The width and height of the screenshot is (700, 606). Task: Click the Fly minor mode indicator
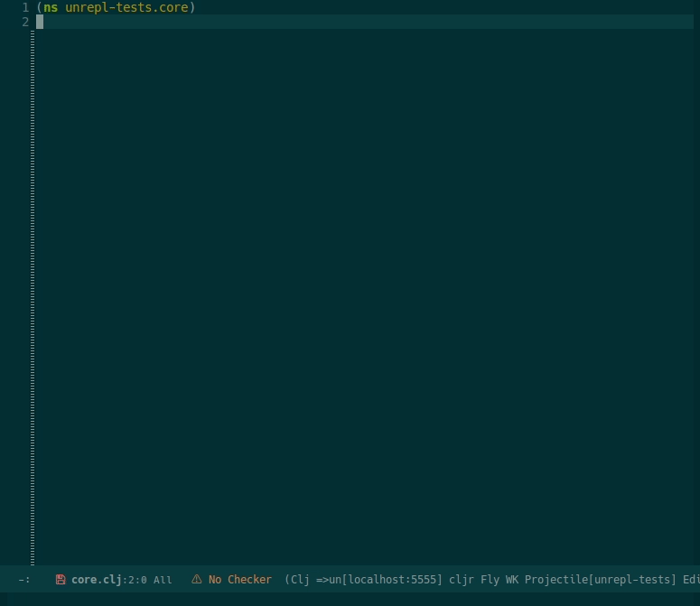(490, 580)
